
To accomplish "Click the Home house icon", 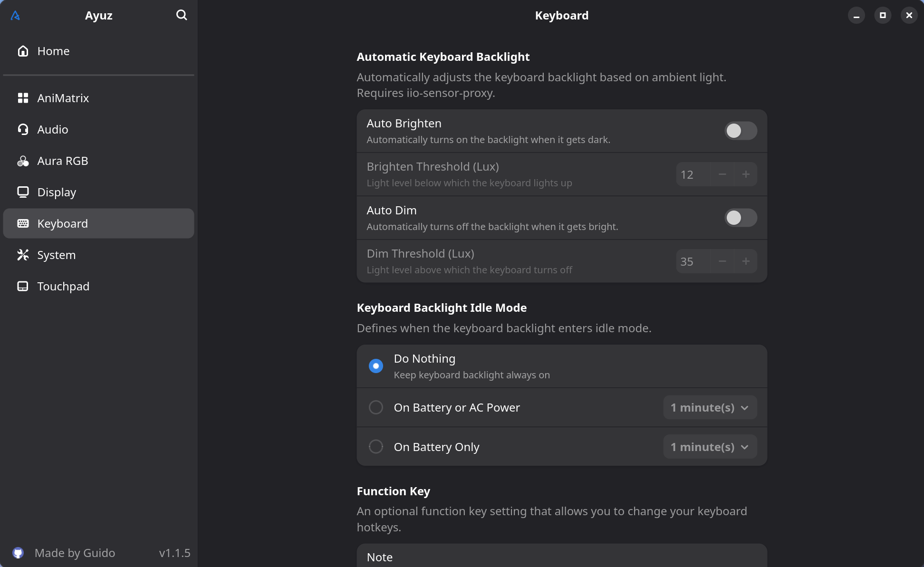I will coord(23,51).
